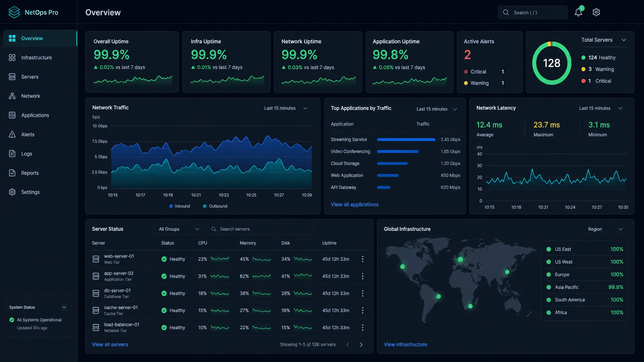Open the settings gear in the header

pos(596,12)
